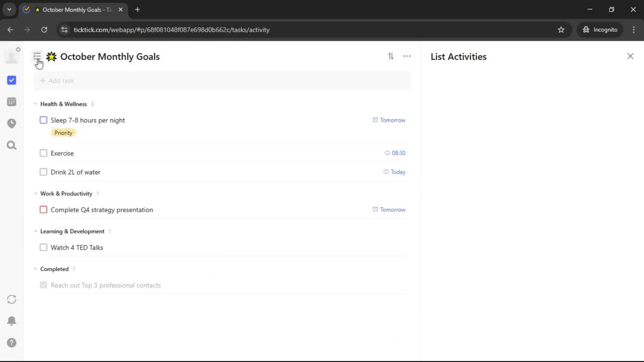The image size is (644, 362).
Task: Toggle the sidebar list menu icon
Action: click(37, 56)
